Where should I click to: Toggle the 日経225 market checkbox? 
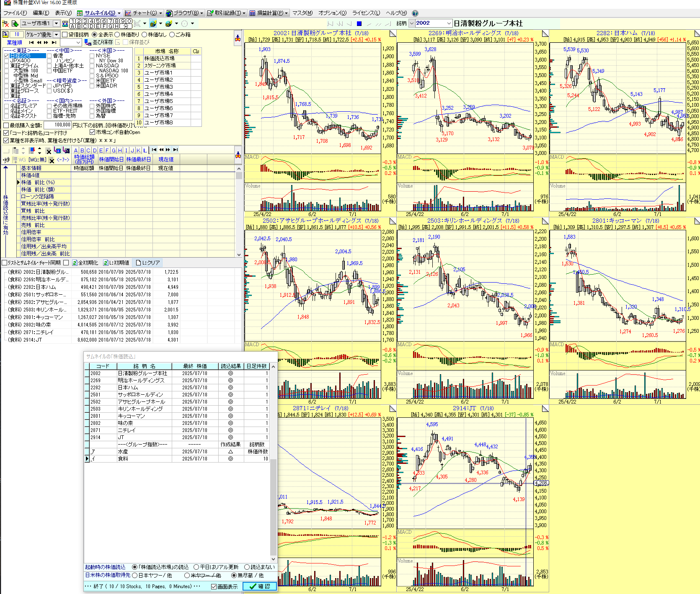[6, 56]
